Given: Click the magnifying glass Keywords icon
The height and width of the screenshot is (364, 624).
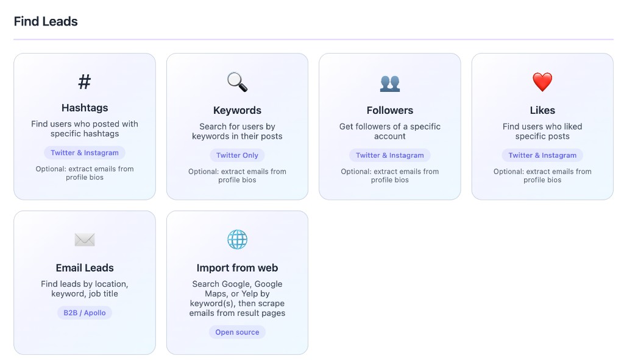Looking at the screenshot, I should tap(237, 82).
